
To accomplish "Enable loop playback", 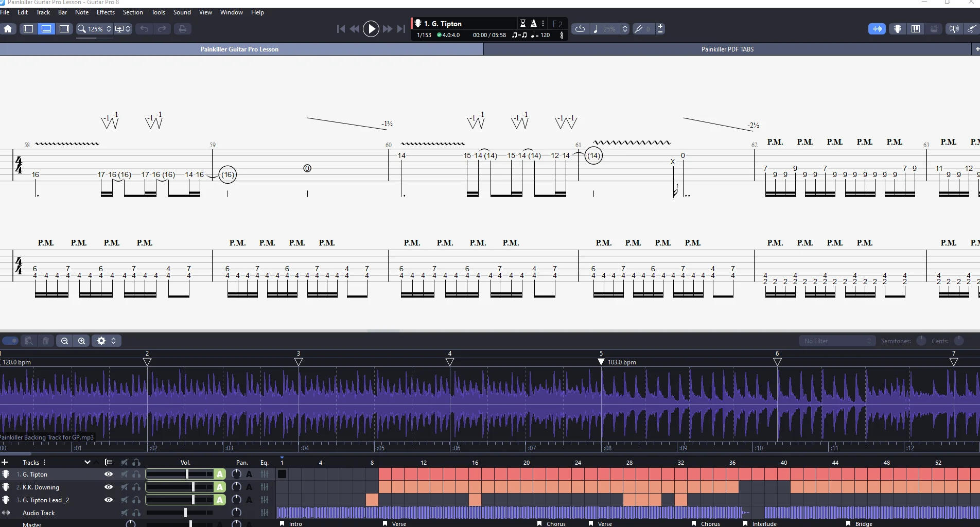I will [x=580, y=29].
